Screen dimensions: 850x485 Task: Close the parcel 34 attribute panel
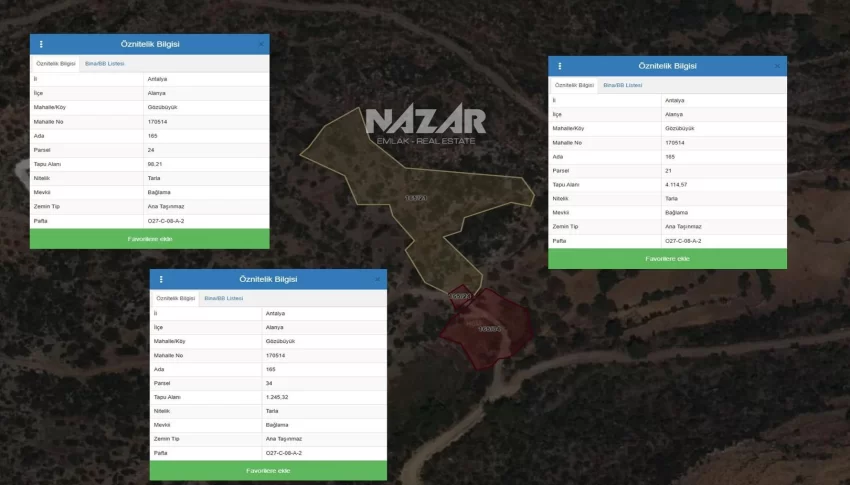tap(378, 279)
